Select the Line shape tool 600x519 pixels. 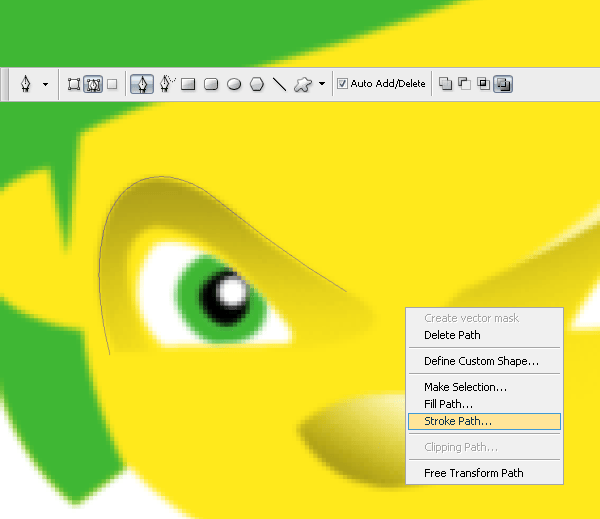coord(279,84)
